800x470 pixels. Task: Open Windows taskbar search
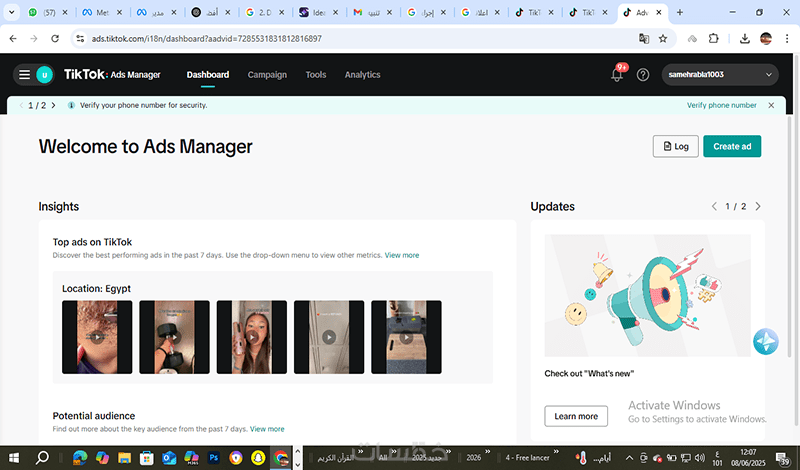click(x=42, y=458)
